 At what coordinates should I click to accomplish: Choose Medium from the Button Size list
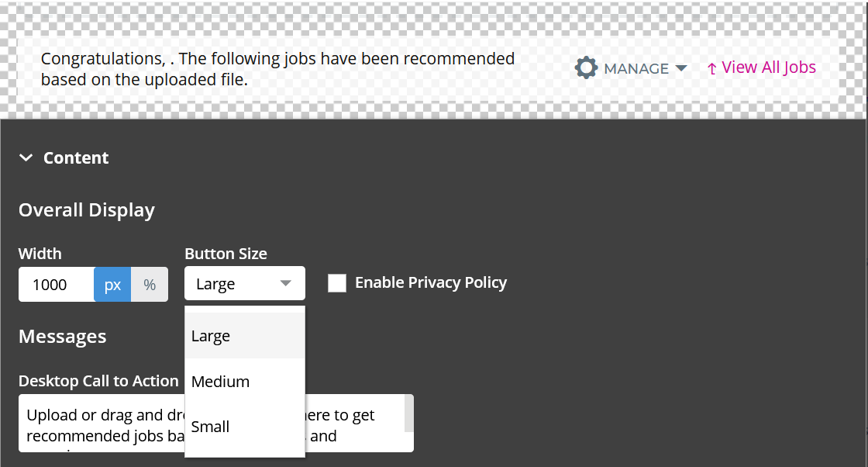point(245,381)
